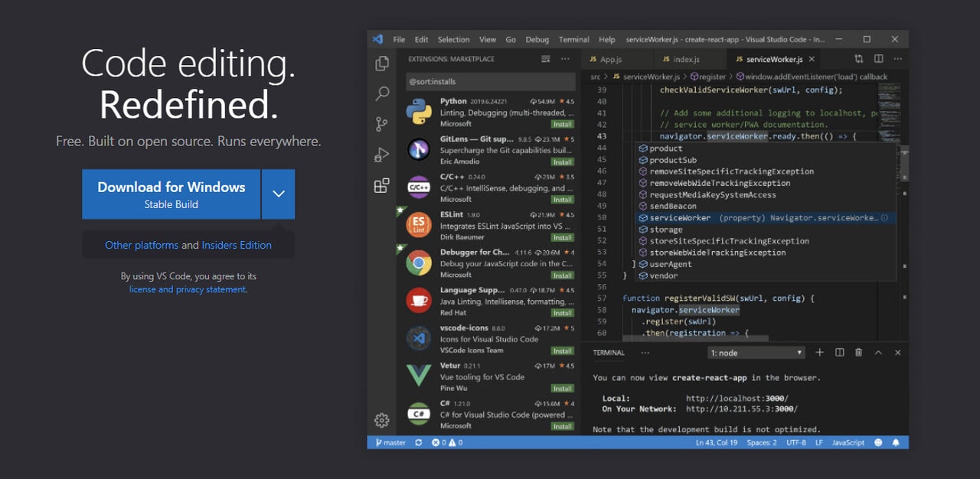
Task: Install the C/C++ extension
Action: point(563,200)
